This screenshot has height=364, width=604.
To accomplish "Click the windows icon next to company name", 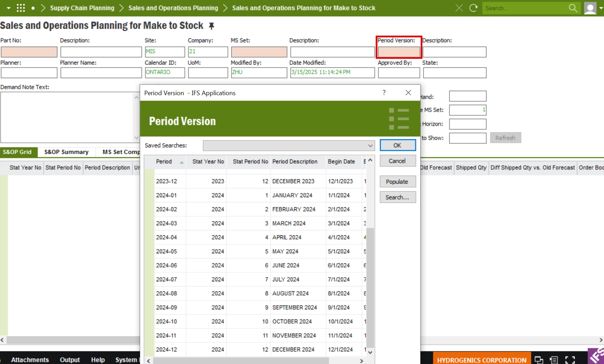I will point(539,360).
